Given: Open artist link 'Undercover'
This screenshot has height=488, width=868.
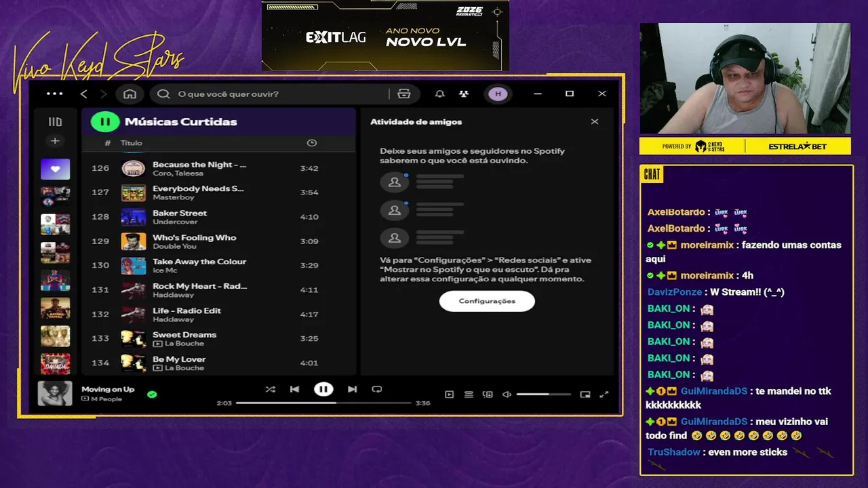Looking at the screenshot, I should pos(175,222).
